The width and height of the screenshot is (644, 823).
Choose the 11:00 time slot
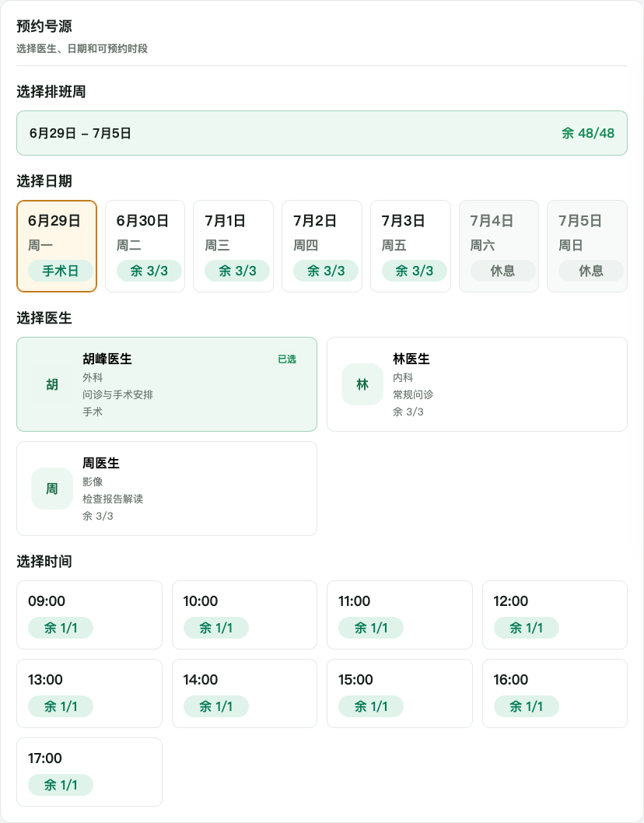(400, 615)
